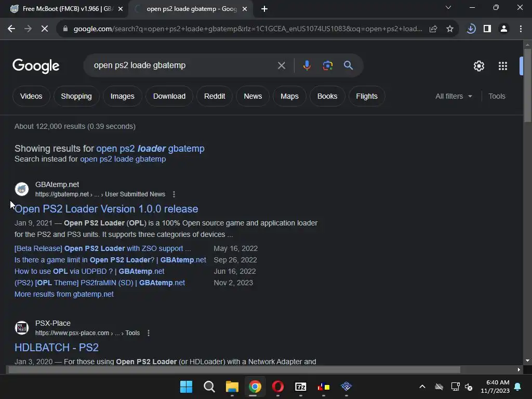Image resolution: width=532 pixels, height=399 pixels.
Task: Stop loading the page
Action: pos(45,29)
